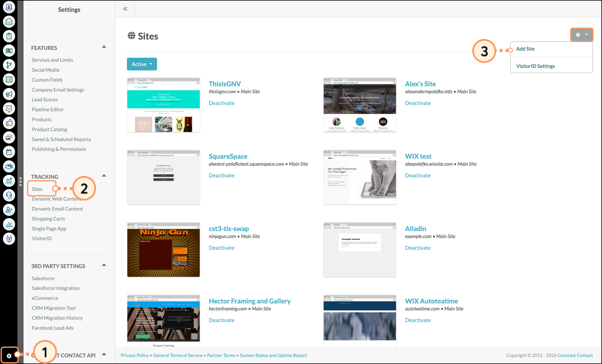Collapse the FEATURES section
This screenshot has width=602, height=364.
click(x=104, y=47)
